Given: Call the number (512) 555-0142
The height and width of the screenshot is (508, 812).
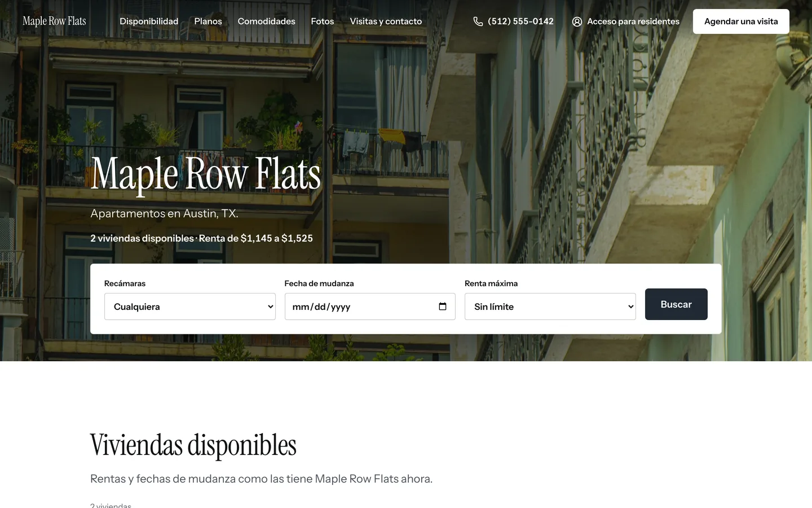Looking at the screenshot, I should (520, 21).
